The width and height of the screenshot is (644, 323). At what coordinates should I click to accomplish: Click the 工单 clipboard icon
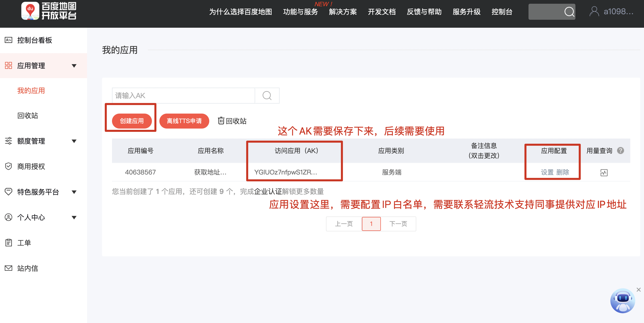point(8,243)
